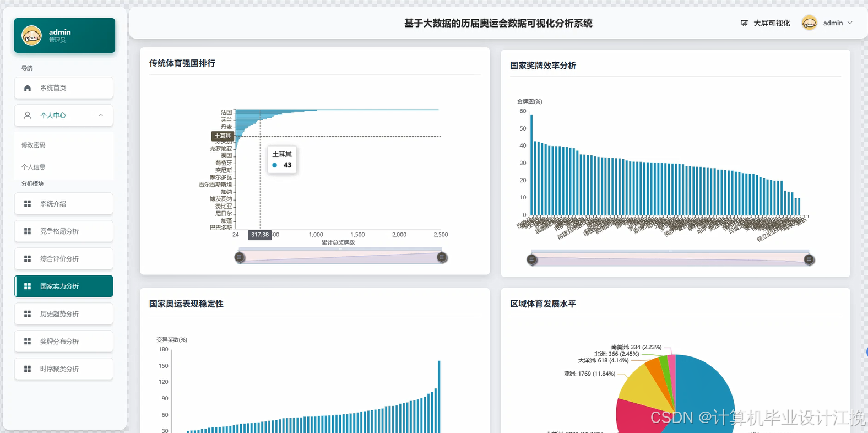Click the grid icon beside 国家实力分析
This screenshot has height=433, width=868.
coord(28,286)
